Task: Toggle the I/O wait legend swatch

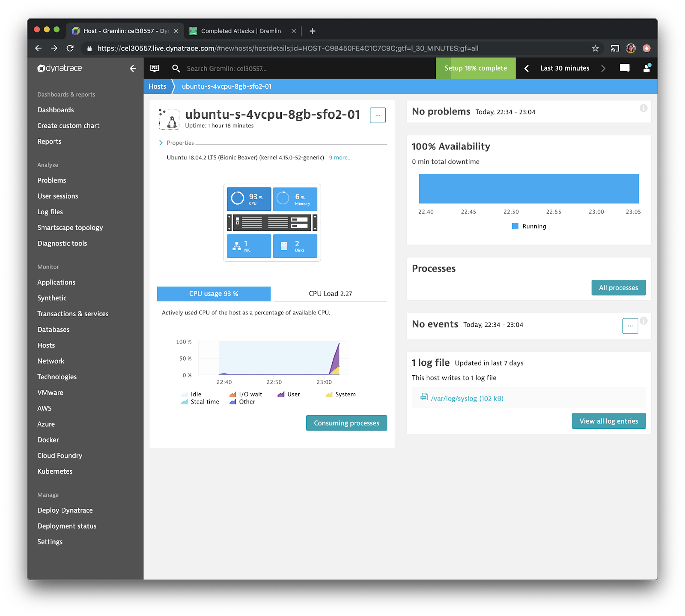Action: coord(233,394)
